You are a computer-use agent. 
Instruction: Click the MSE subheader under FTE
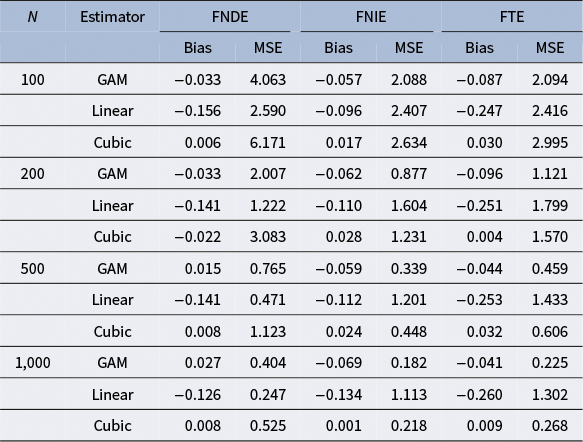550,48
